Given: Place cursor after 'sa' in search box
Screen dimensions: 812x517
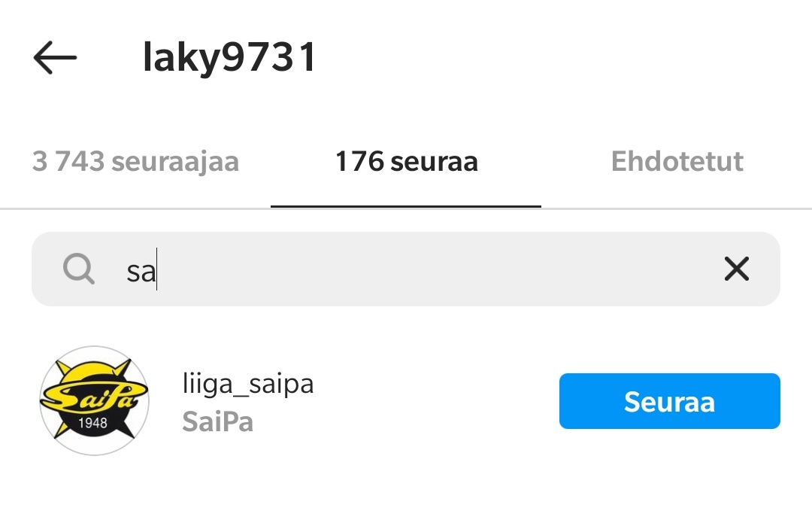Looking at the screenshot, I should tap(157, 270).
